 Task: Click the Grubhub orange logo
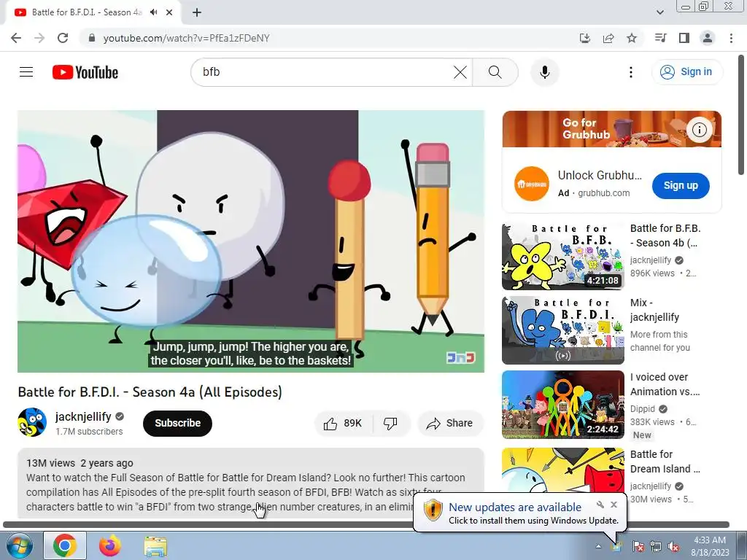point(532,184)
